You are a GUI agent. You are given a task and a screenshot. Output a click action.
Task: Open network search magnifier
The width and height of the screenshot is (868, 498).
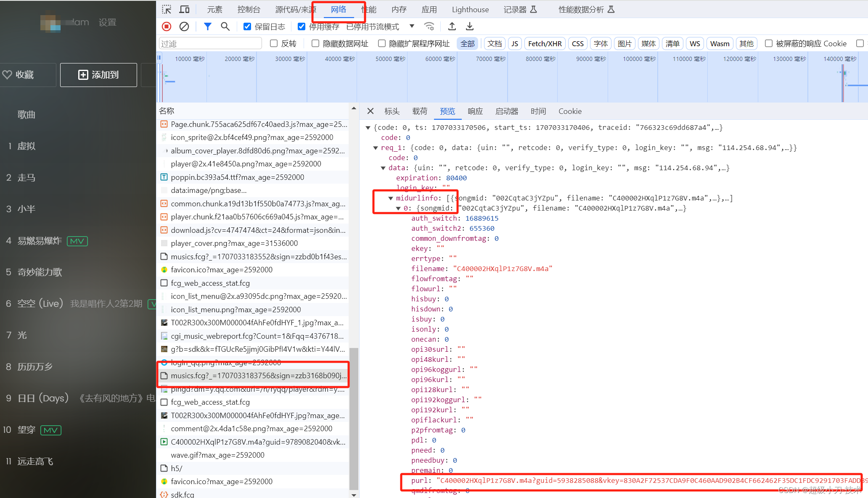click(x=225, y=26)
